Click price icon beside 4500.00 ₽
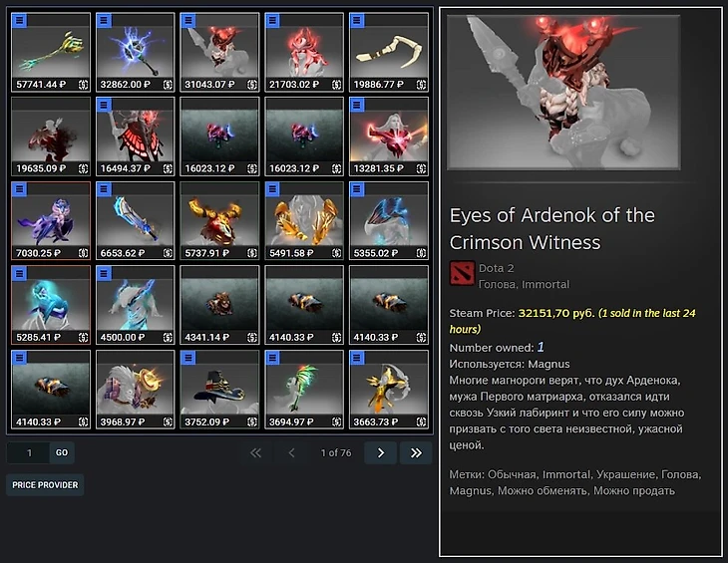The height and width of the screenshot is (563, 728). pos(168,337)
